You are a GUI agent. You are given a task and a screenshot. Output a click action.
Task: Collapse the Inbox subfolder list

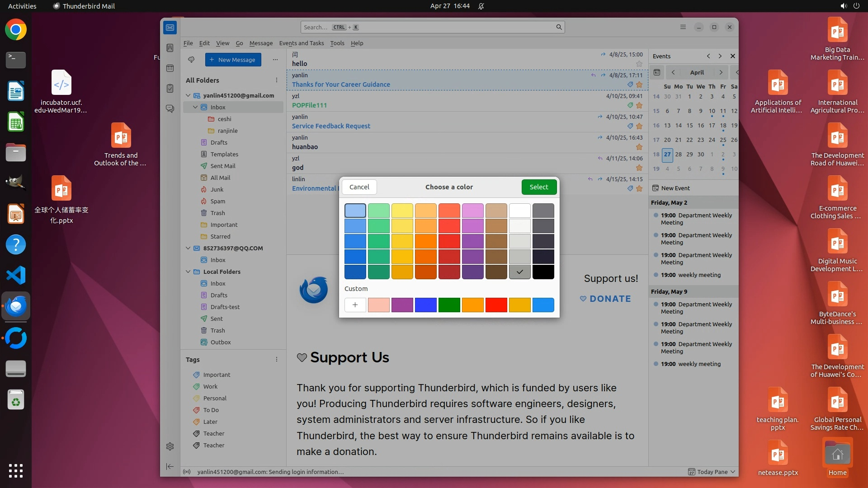tap(195, 107)
